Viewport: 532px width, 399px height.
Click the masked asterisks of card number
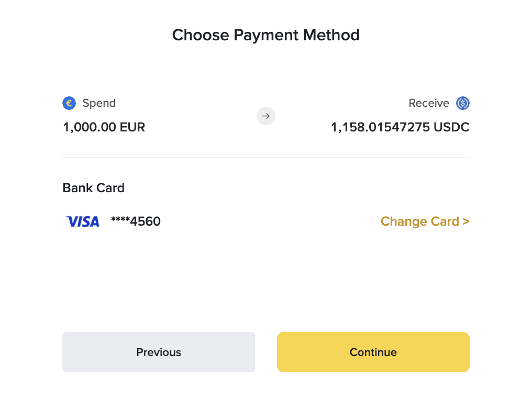coord(120,220)
